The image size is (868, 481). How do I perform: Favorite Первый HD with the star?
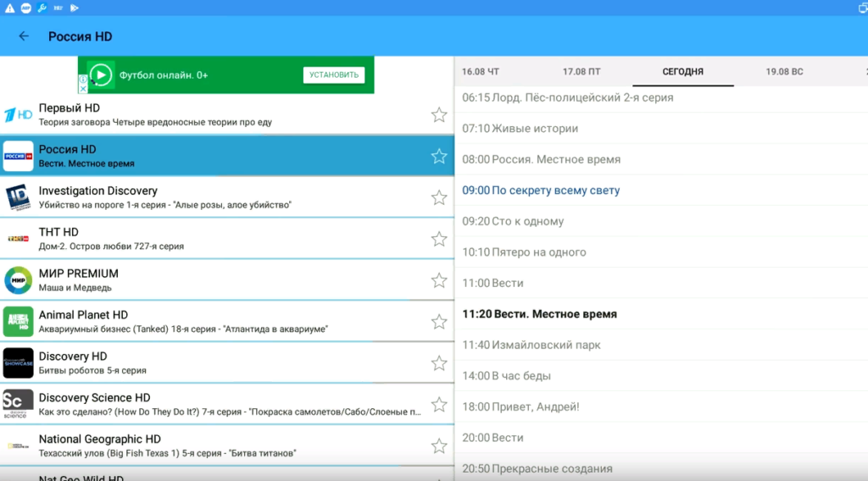click(x=439, y=115)
